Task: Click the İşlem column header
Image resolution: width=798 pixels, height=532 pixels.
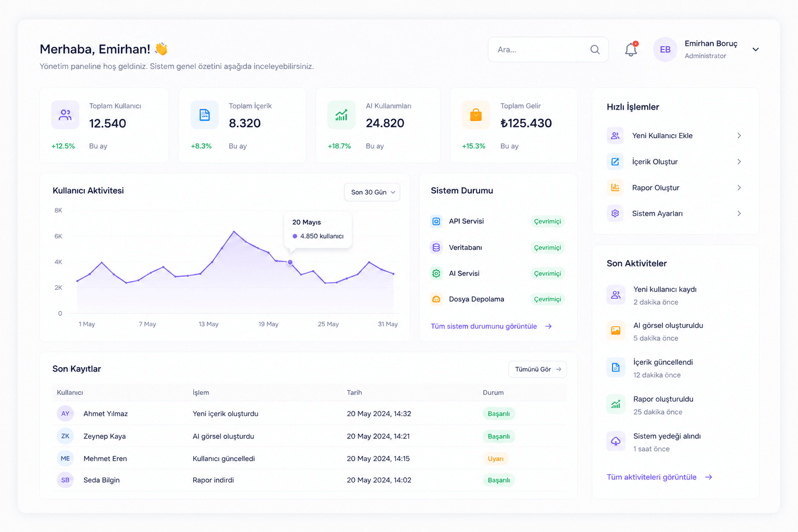Action: (x=201, y=393)
